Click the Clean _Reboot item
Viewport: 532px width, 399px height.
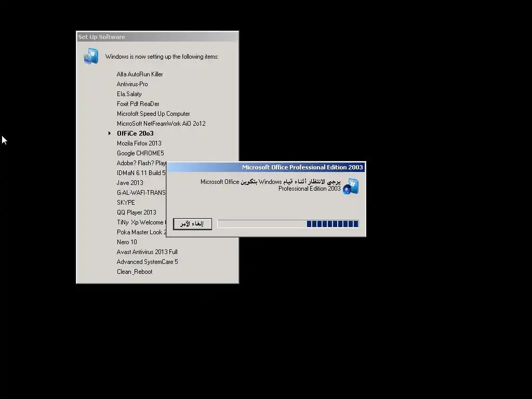[x=135, y=271]
